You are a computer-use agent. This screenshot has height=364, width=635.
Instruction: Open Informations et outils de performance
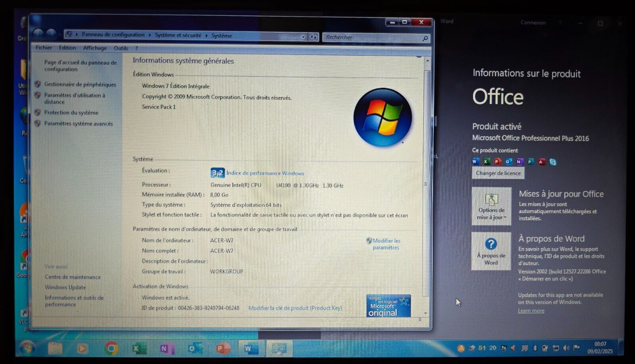74,301
